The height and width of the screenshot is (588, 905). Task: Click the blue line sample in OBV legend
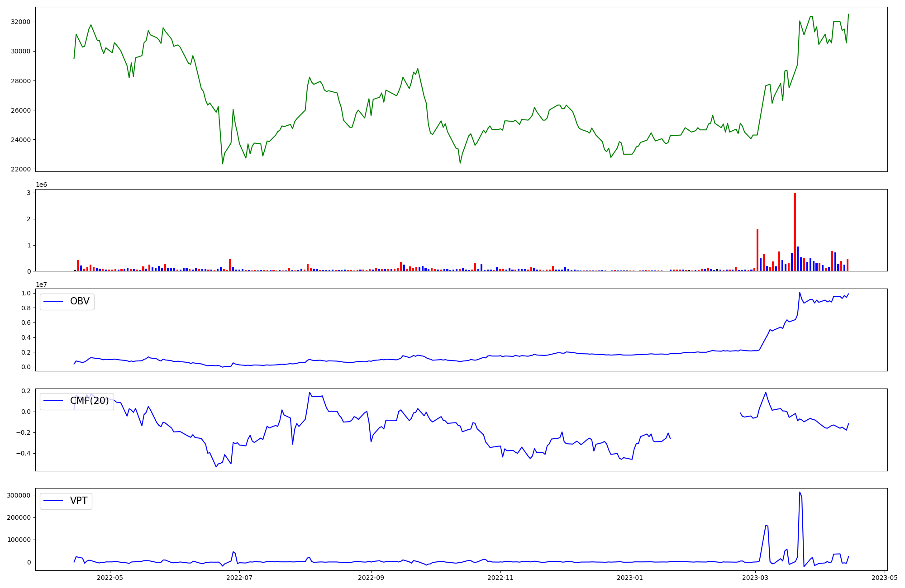click(53, 301)
